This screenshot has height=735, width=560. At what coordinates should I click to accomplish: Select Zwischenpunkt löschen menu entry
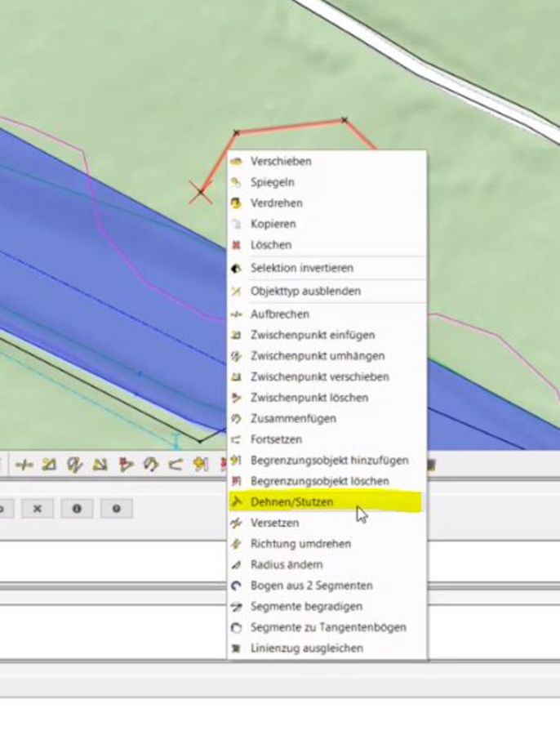pyautogui.click(x=327, y=398)
